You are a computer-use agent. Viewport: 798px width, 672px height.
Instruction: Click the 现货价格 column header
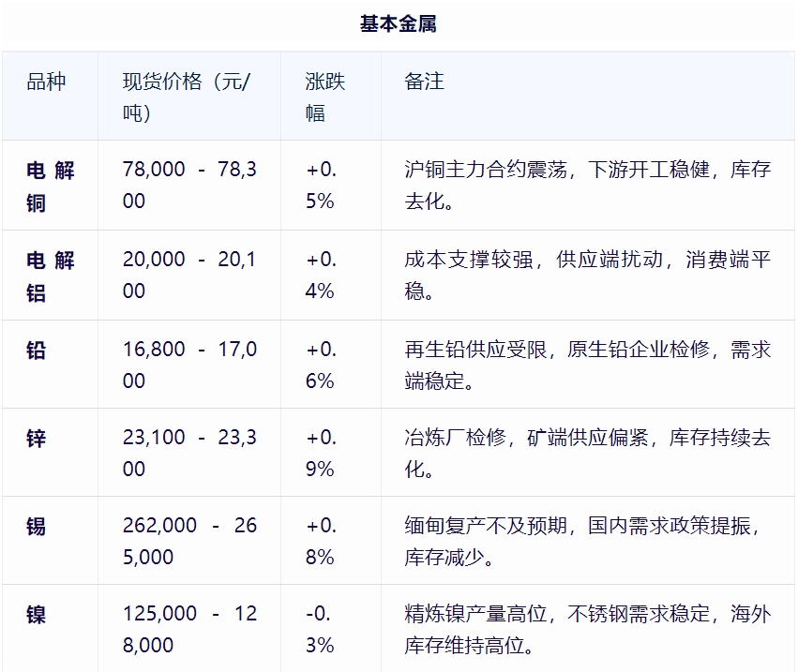coord(187,97)
